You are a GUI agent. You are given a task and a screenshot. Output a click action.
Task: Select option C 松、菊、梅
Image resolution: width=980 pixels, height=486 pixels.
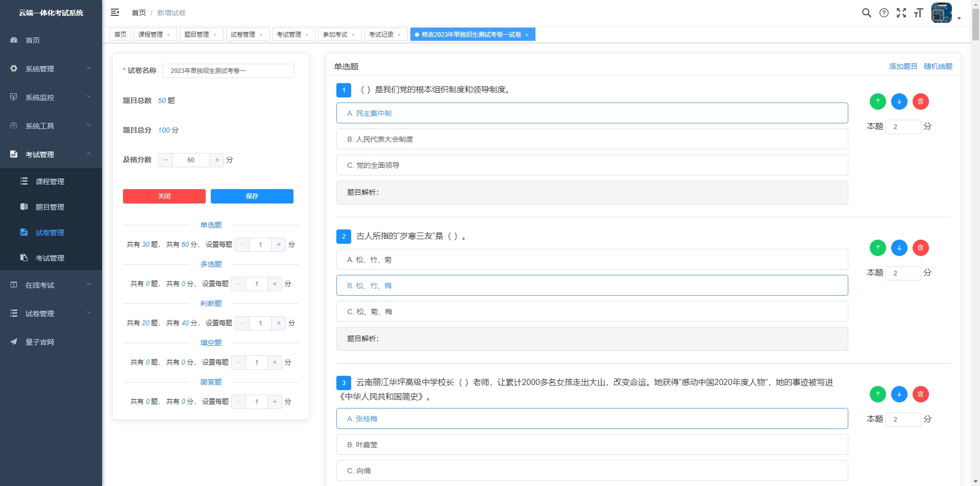click(x=592, y=312)
